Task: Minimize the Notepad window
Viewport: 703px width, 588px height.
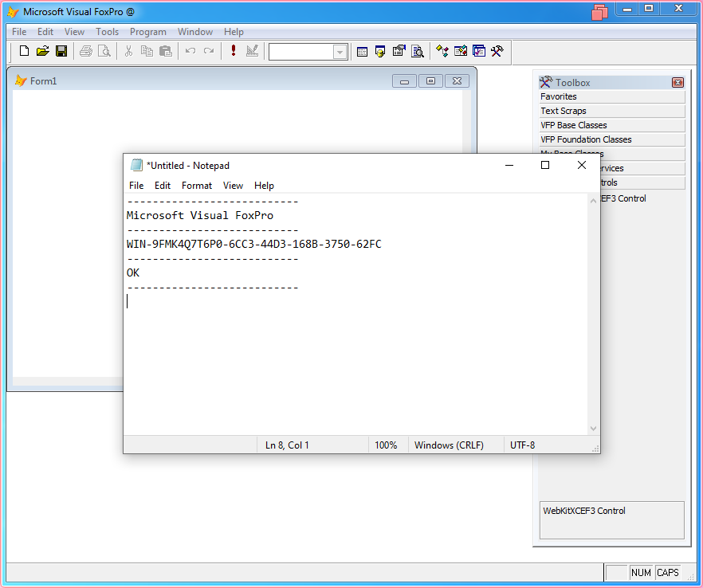Action: (509, 166)
